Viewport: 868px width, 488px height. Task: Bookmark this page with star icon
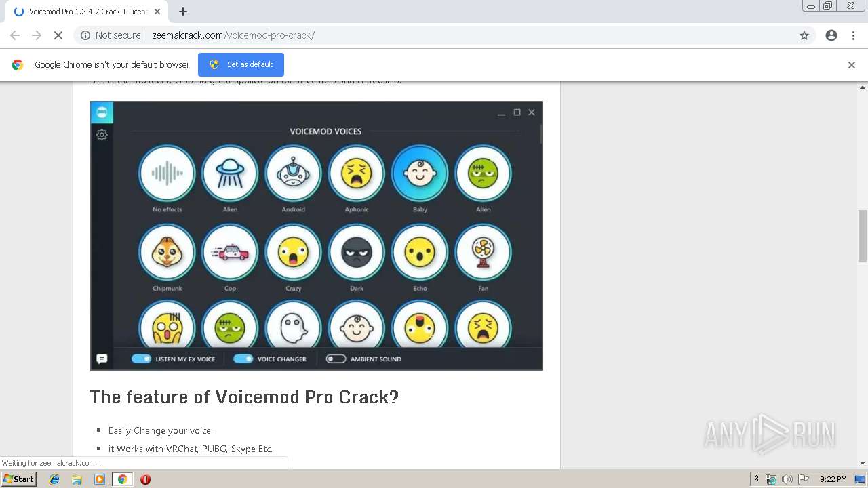tap(804, 35)
